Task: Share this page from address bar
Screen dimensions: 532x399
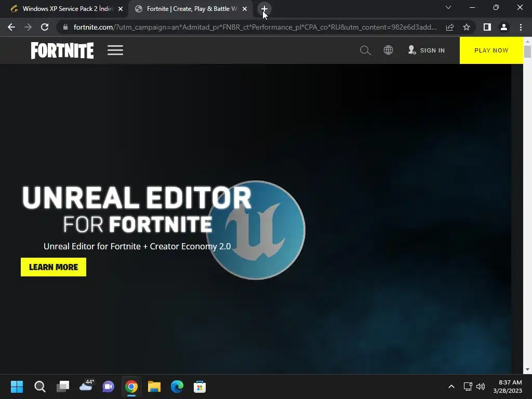Action: [x=450, y=27]
